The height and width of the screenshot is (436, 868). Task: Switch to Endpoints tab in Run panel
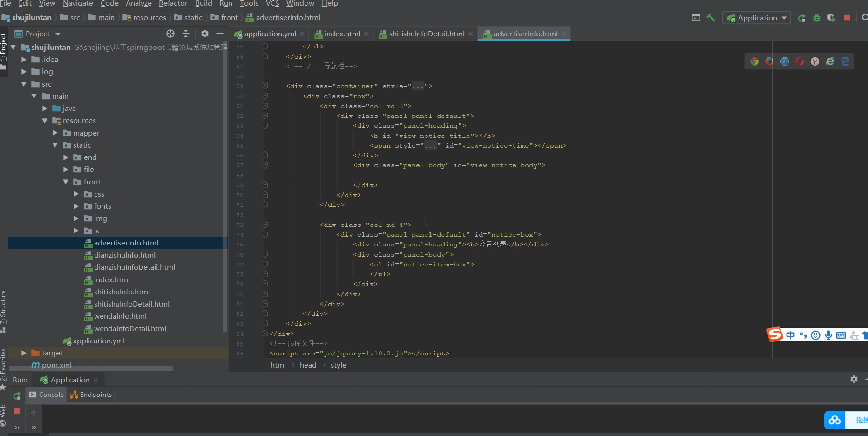pos(91,395)
